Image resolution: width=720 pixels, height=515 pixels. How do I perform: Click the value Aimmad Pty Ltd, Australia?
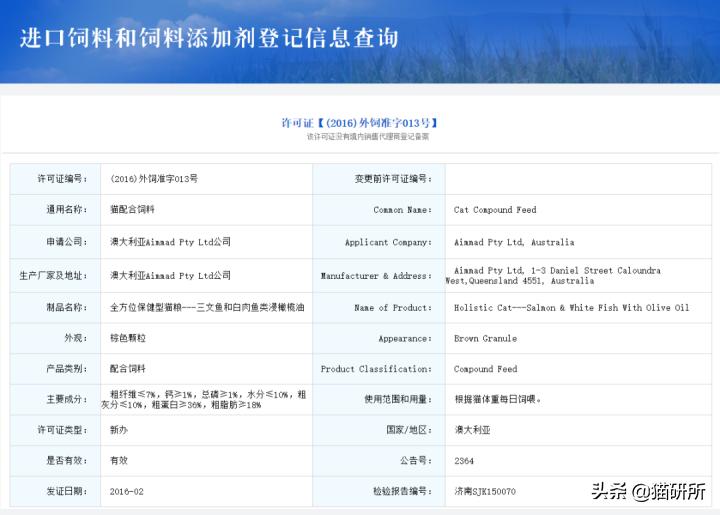[x=514, y=242]
